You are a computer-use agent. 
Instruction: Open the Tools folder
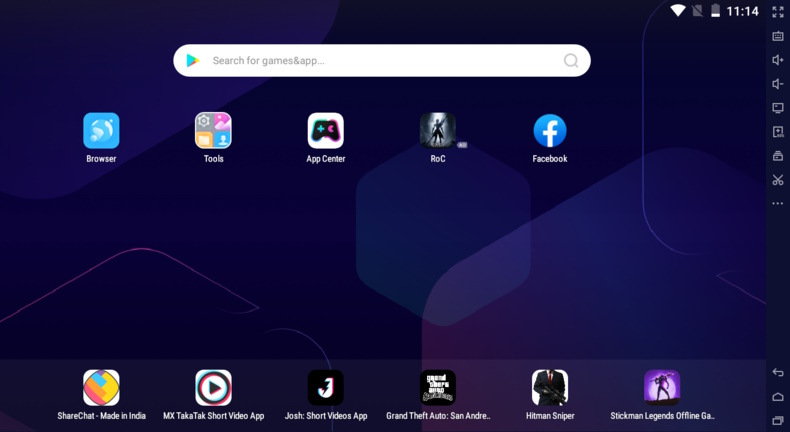pos(214,131)
